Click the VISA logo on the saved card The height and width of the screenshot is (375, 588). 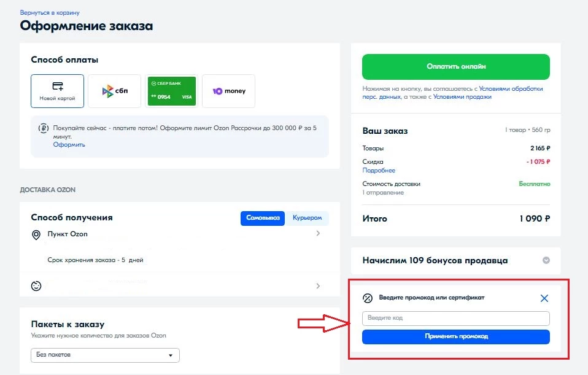pos(186,96)
